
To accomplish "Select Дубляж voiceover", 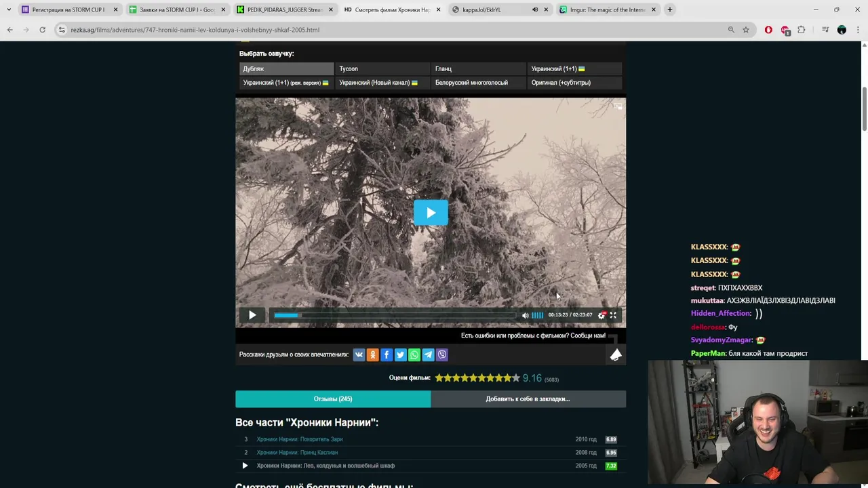I will point(286,68).
